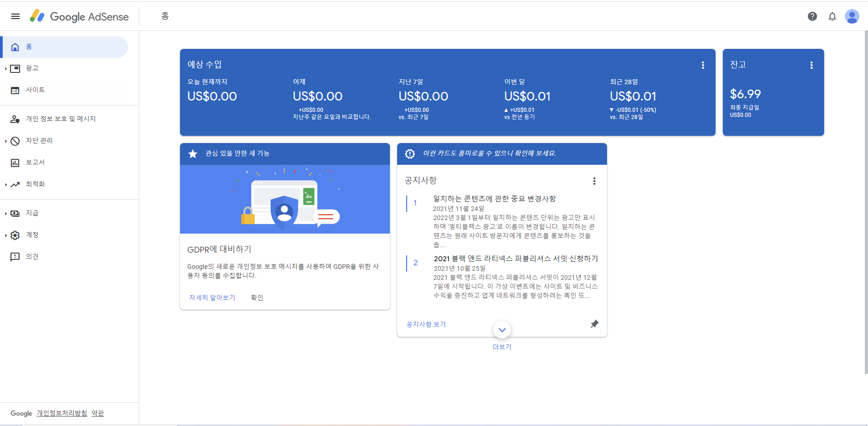Click the 최종 지급일 label
The height and width of the screenshot is (426, 868).
[x=745, y=107]
